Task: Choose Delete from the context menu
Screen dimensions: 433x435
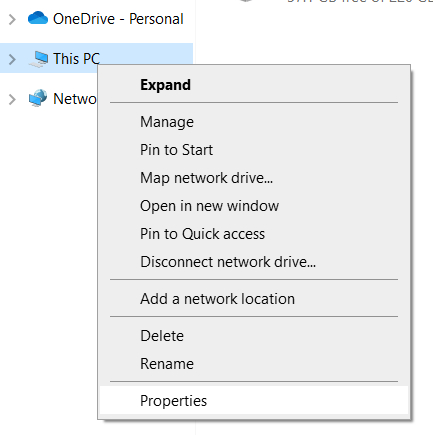Action: (x=254, y=336)
